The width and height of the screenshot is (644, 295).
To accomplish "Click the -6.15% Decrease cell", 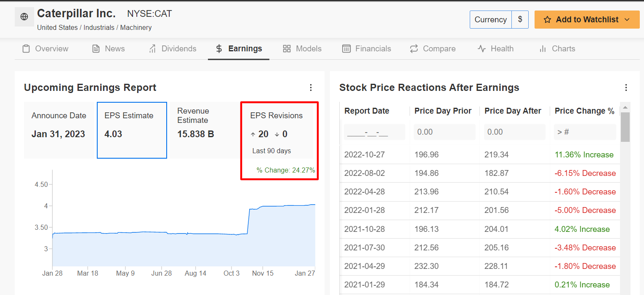I will (585, 173).
